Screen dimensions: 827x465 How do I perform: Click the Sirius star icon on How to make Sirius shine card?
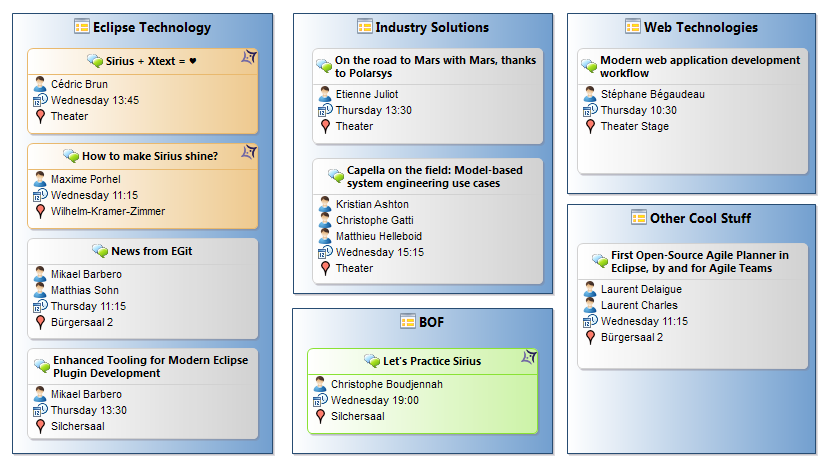[248, 152]
